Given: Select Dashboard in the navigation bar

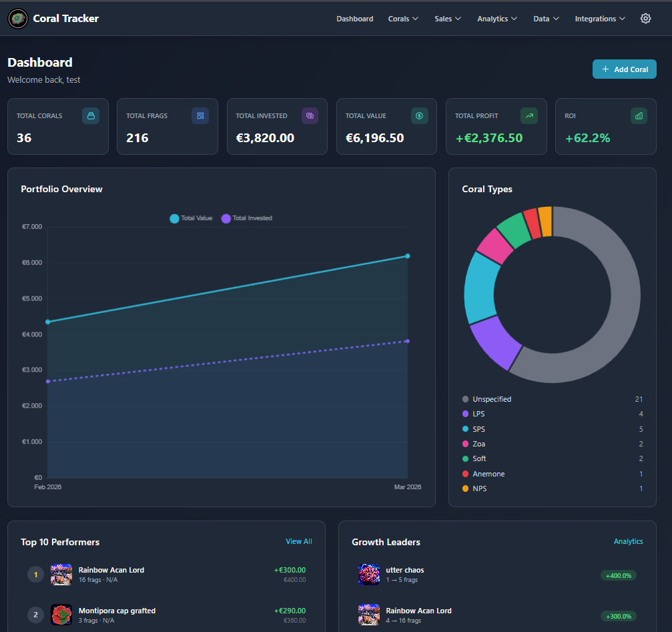Looking at the screenshot, I should (354, 18).
